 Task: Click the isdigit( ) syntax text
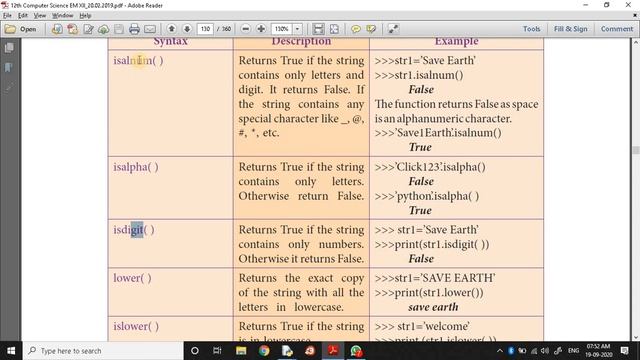(134, 230)
